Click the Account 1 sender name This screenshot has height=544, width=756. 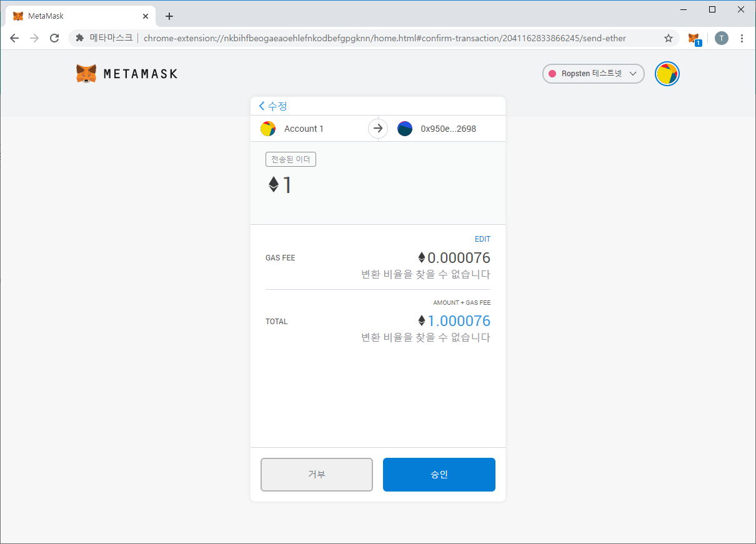coord(304,129)
